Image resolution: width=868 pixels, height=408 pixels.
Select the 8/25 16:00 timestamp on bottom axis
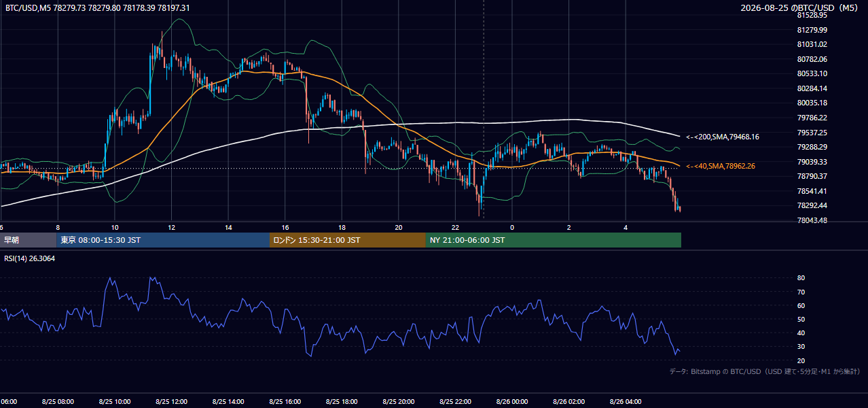click(x=285, y=401)
